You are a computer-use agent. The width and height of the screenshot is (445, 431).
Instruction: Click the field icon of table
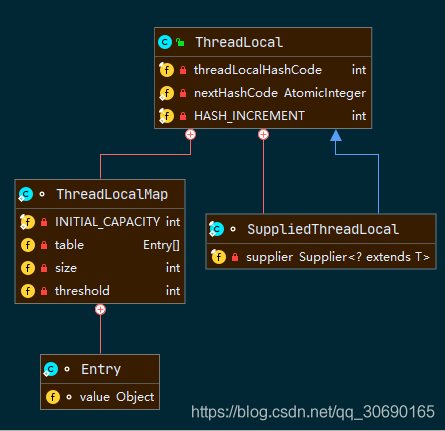28,245
